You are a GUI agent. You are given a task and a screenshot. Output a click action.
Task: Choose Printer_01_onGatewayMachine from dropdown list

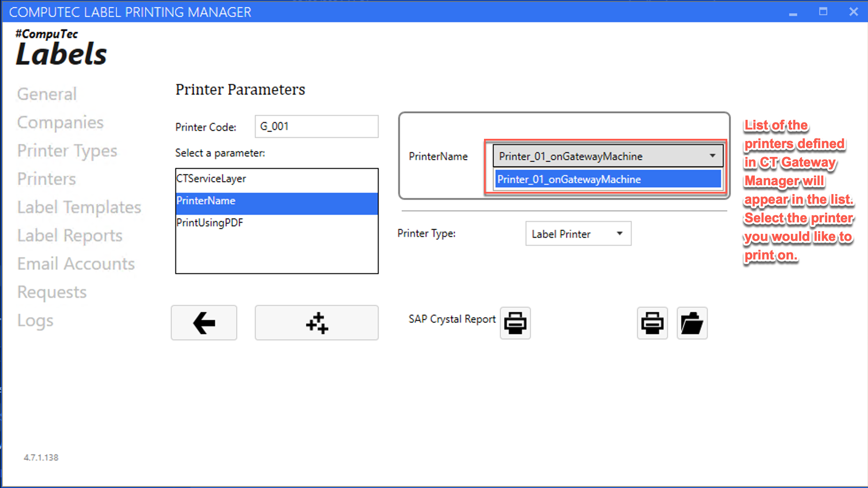point(607,179)
